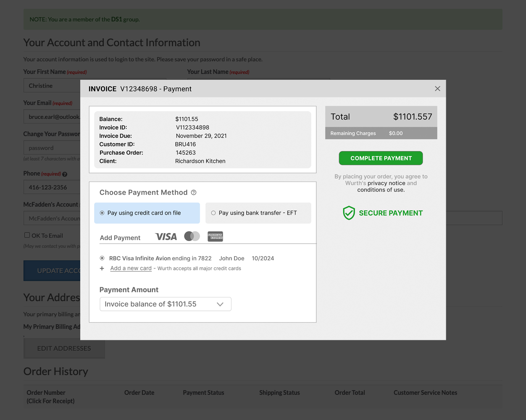Select Pay using bank transfer - EFT
The height and width of the screenshot is (420, 526).
tap(258, 213)
